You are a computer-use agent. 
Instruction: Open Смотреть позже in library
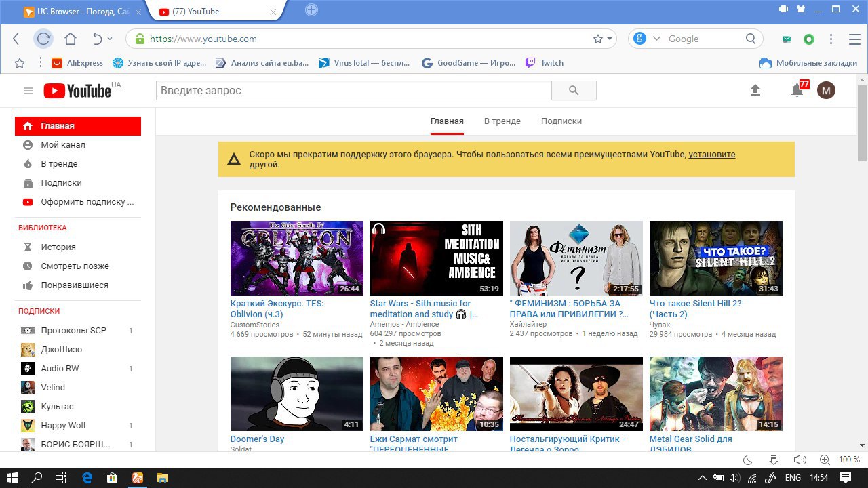(78, 266)
